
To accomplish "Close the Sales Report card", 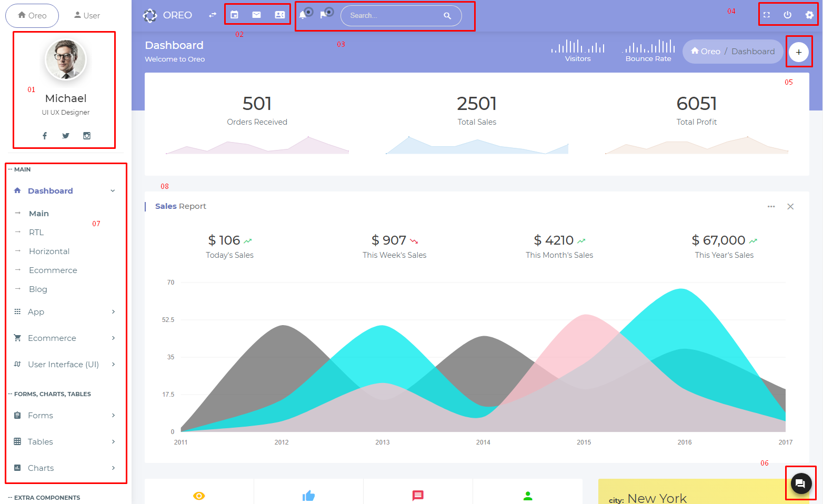I will click(x=790, y=207).
